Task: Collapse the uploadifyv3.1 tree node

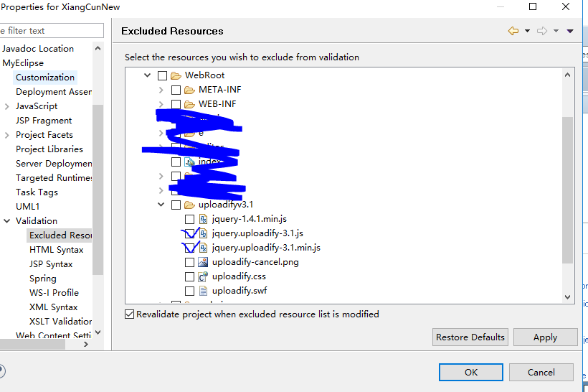Action: (x=161, y=205)
